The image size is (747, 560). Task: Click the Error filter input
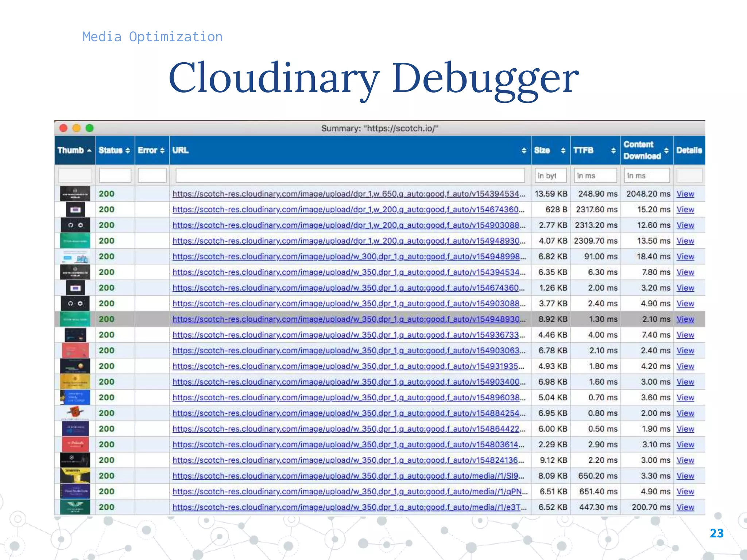tap(152, 175)
